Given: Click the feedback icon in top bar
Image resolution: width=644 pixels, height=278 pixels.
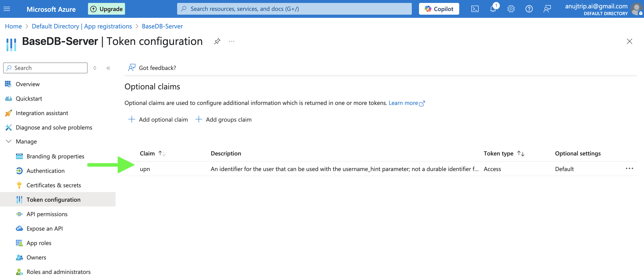Looking at the screenshot, I should 547,9.
